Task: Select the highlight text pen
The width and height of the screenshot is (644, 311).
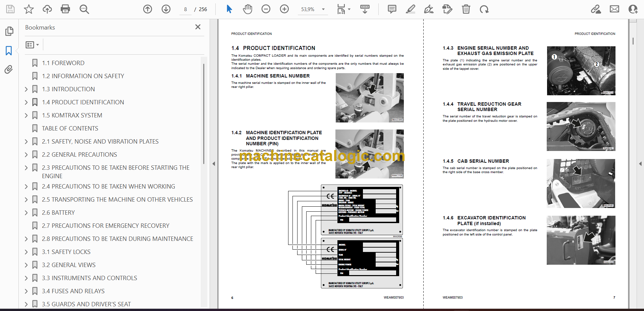Action: 410,9
